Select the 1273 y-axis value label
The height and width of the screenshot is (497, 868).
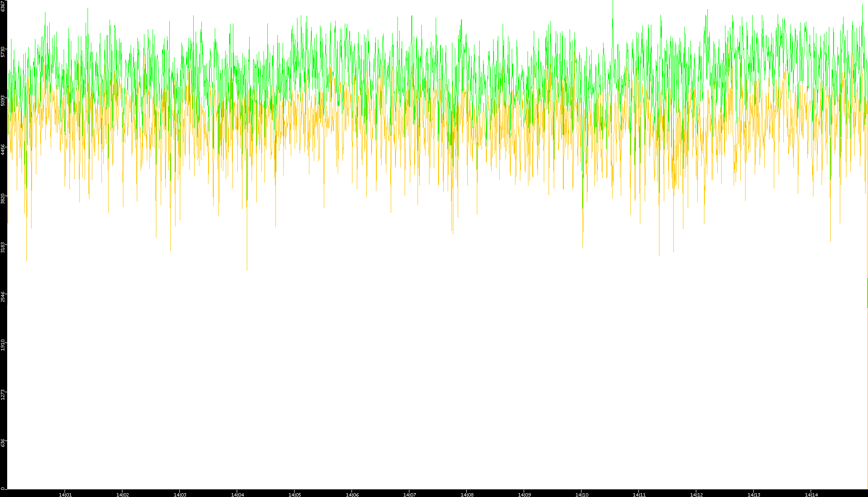[x=3, y=394]
